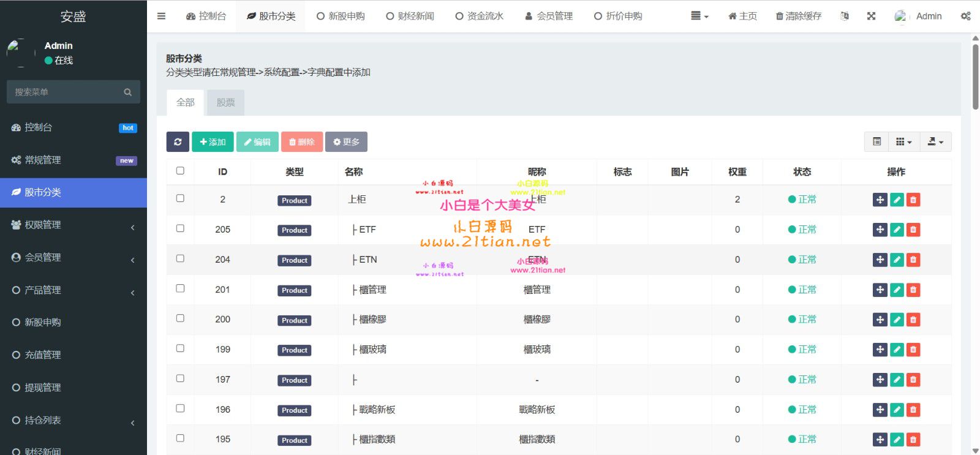The height and width of the screenshot is (455, 980).
Task: Open 控制台 in the sidebar
Action: (x=73, y=127)
